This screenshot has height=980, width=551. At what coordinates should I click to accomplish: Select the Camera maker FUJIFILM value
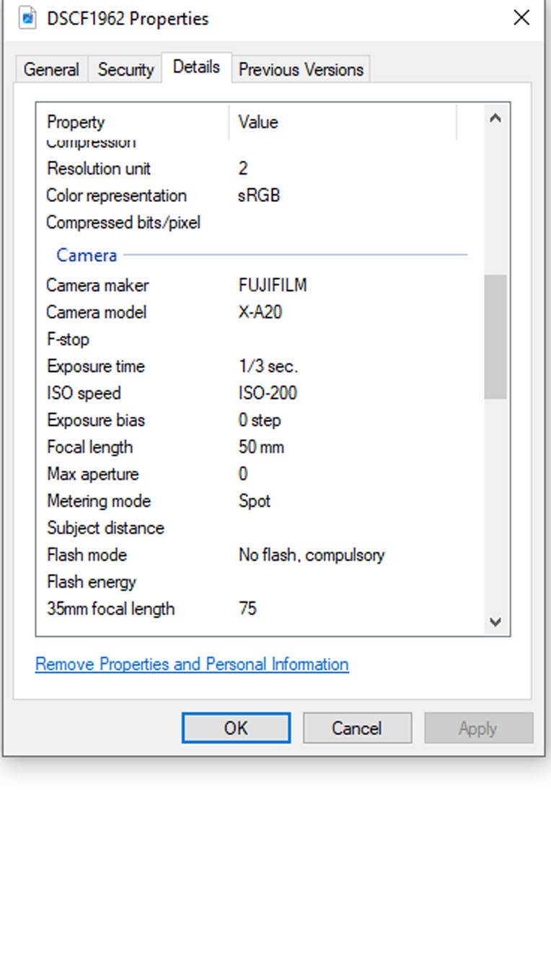coord(273,286)
